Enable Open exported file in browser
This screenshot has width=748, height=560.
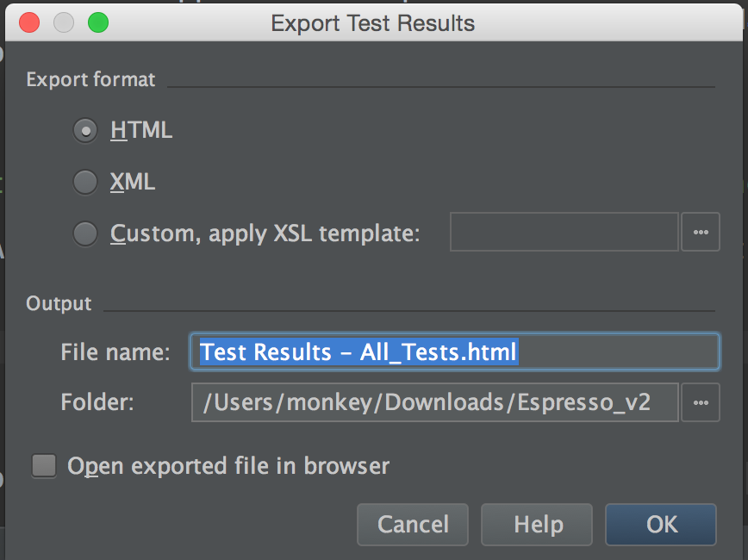(44, 466)
